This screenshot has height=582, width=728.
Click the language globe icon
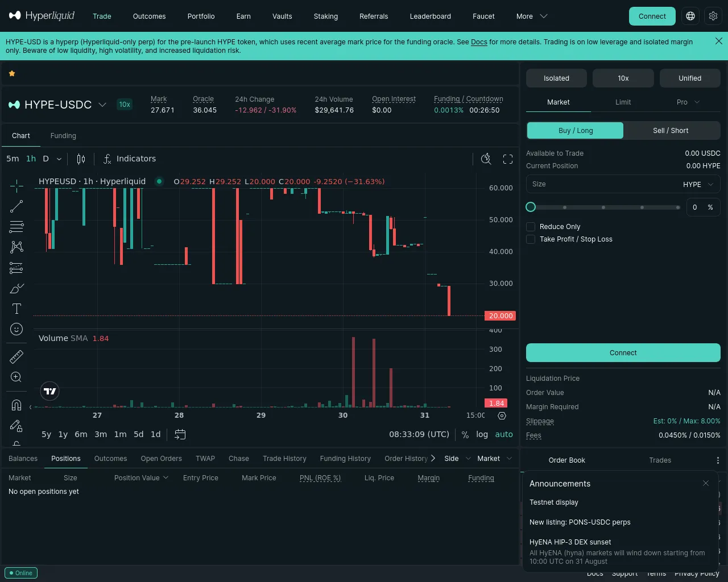point(690,16)
